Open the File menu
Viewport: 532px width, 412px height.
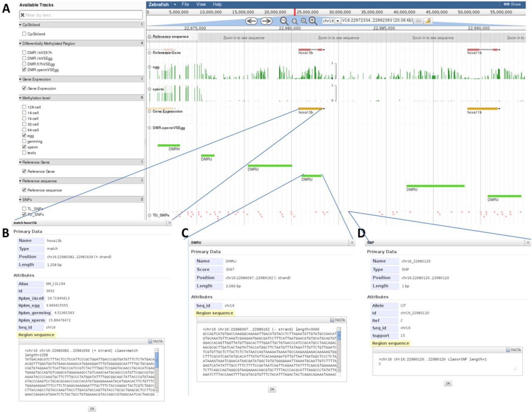coord(185,4)
